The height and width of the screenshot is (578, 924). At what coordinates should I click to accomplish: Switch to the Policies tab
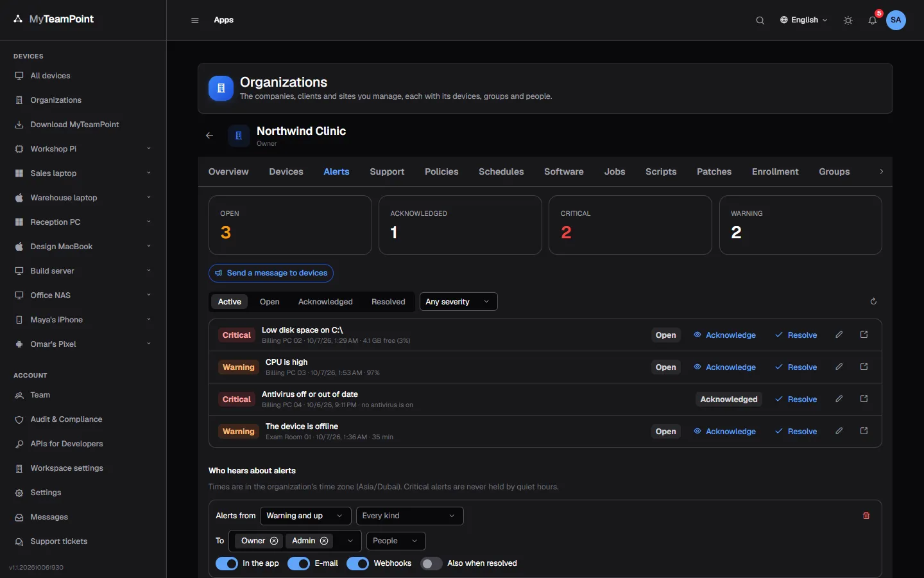click(x=441, y=171)
